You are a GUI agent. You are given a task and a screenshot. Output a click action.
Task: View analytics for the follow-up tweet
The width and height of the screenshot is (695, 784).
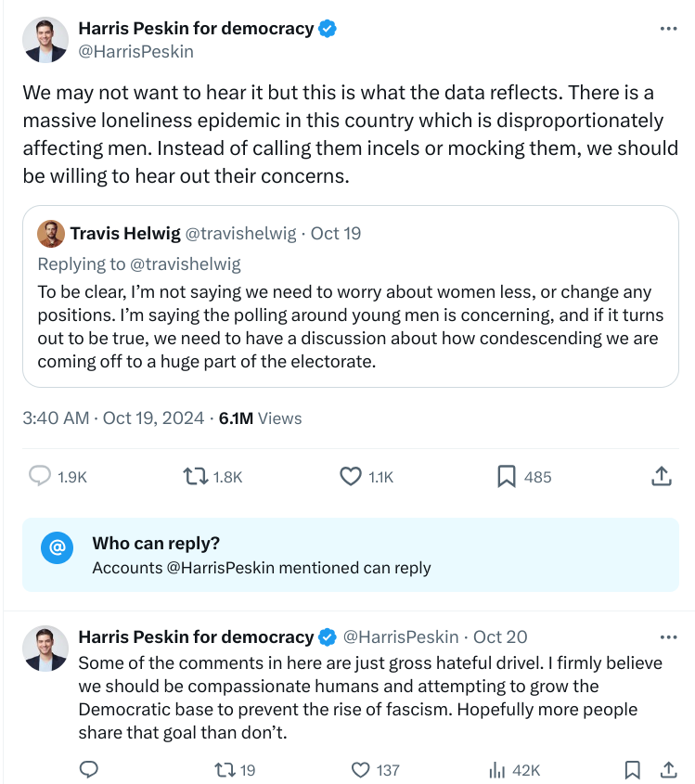pos(497,769)
